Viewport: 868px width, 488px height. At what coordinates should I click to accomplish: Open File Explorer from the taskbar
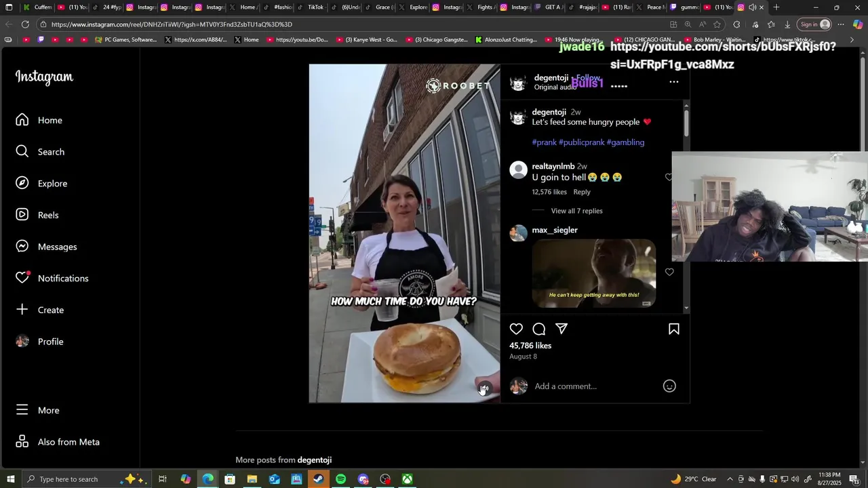pyautogui.click(x=252, y=479)
